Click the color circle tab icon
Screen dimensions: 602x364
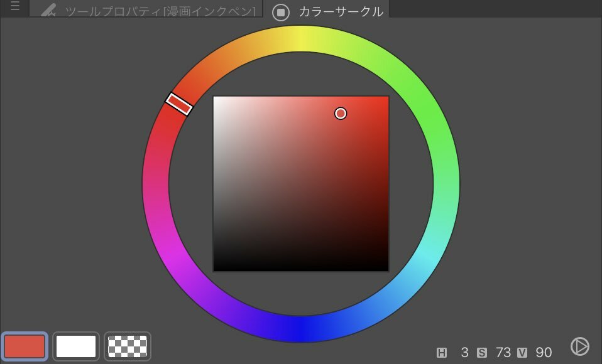(281, 13)
